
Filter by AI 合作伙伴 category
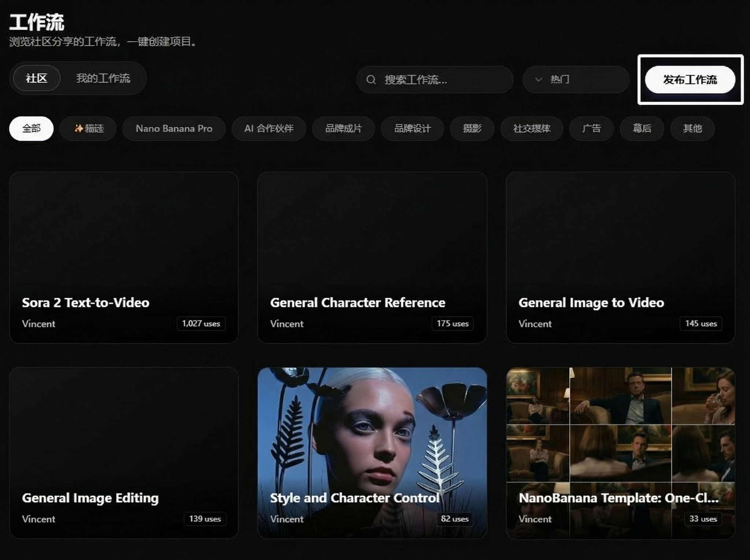[x=268, y=129]
